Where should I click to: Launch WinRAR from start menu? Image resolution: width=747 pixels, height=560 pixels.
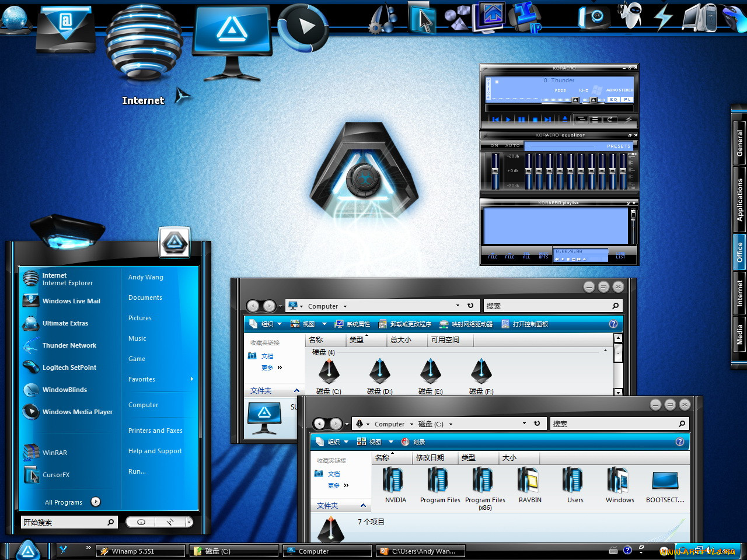tap(54, 453)
